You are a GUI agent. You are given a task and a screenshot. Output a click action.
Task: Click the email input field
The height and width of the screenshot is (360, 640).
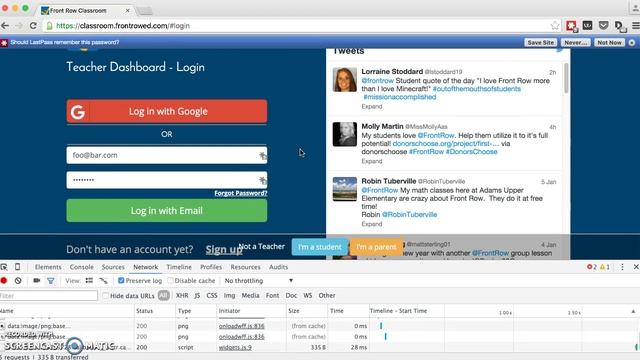pyautogui.click(x=167, y=156)
